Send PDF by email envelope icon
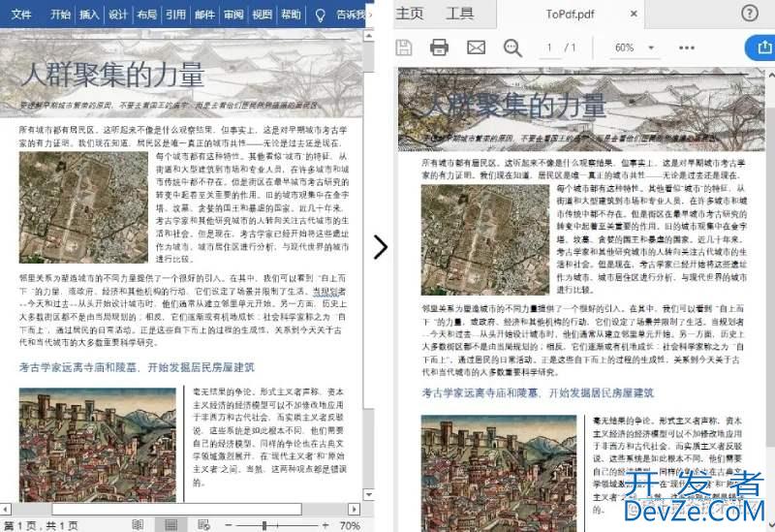 point(476,47)
